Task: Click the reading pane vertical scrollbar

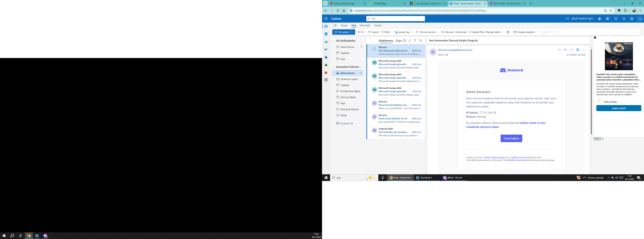Action: [591, 92]
